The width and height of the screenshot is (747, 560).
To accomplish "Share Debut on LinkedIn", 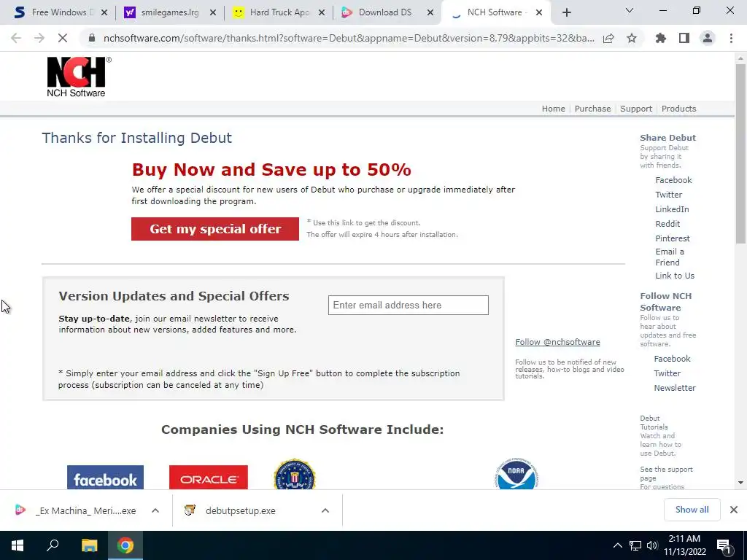I will pyautogui.click(x=672, y=209).
